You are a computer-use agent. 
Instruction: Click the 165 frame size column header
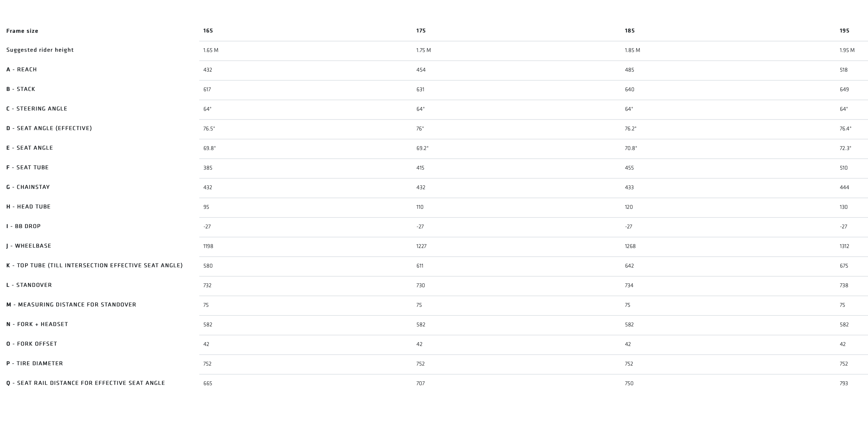[208, 31]
